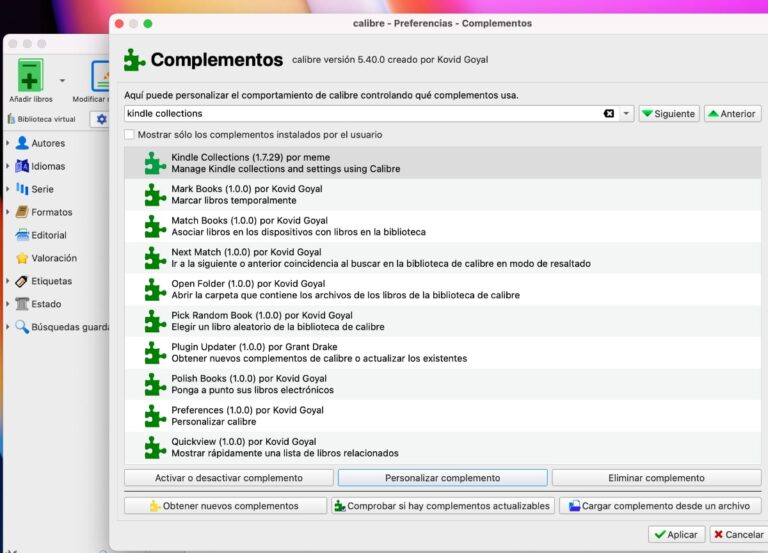Click the gear settings icon near Biblioteca virtual
Viewport: 768px width, 553px height.
101,119
